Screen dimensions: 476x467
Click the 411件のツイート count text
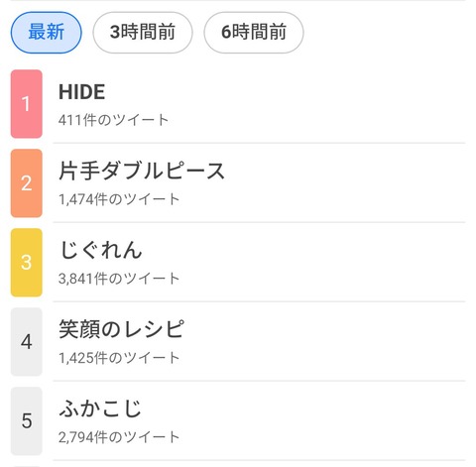(114, 120)
